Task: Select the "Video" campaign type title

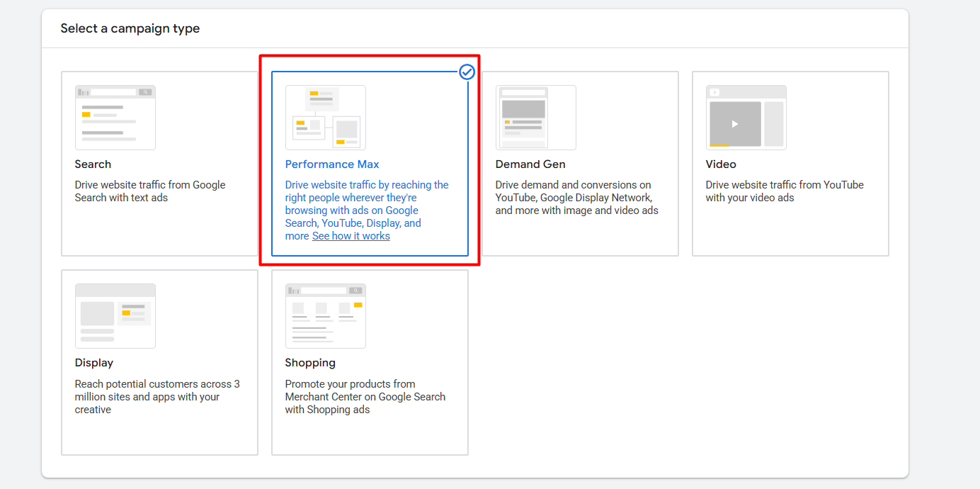Action: 721,164
